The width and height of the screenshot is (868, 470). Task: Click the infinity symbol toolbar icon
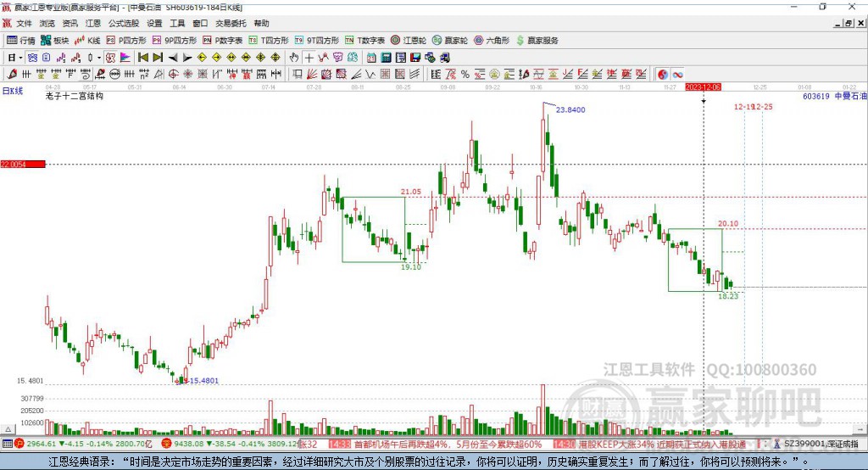pyautogui.click(x=678, y=74)
